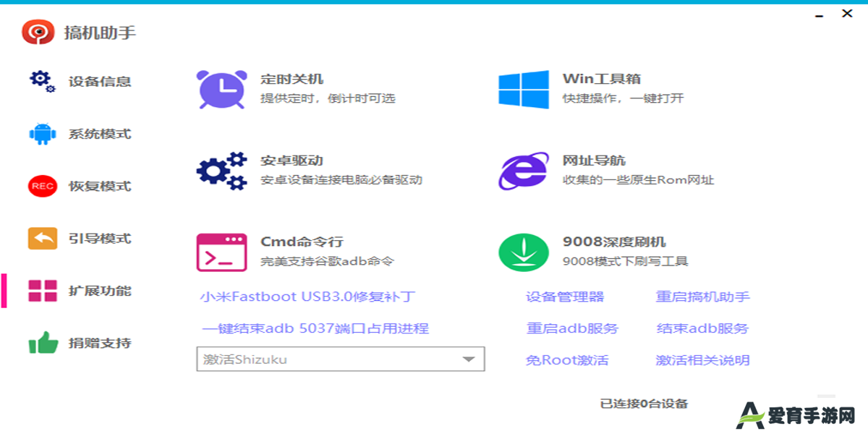Click the green thumbs-up icon for 捐赠支持
This screenshot has width=868, height=434.
click(x=43, y=342)
